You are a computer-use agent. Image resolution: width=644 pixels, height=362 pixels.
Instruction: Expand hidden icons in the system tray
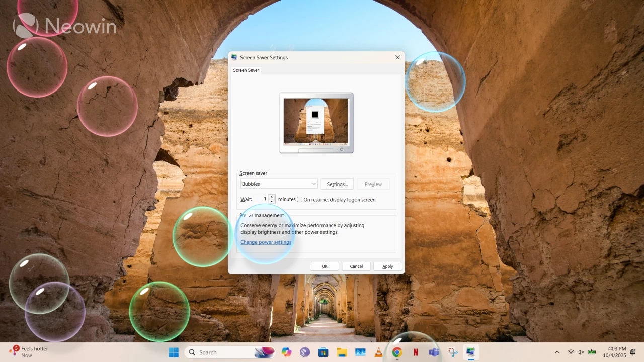pyautogui.click(x=557, y=352)
